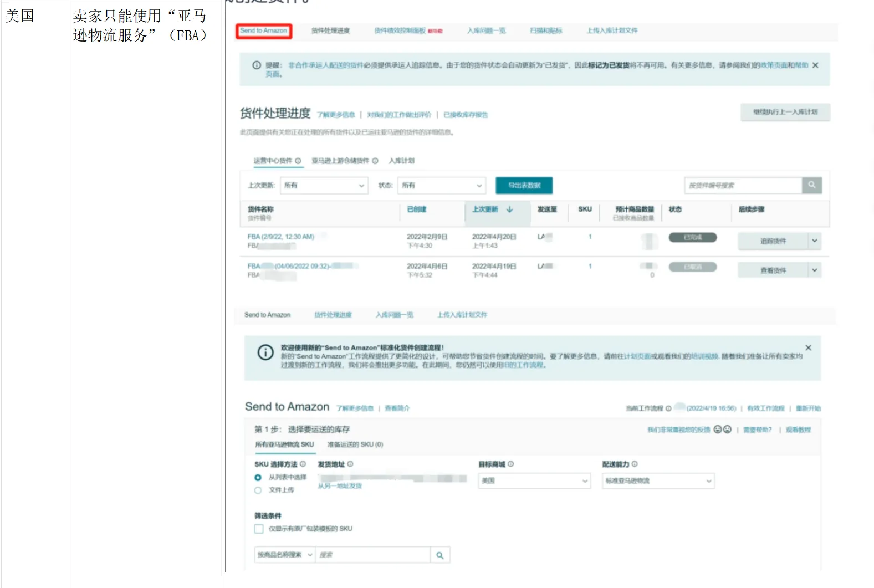Click info icon beside 目标商城 label

(510, 464)
